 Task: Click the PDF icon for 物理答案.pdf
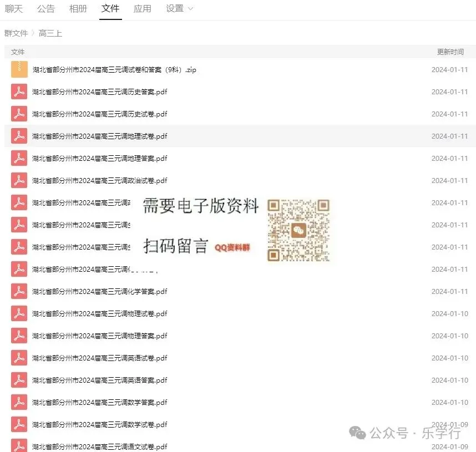coord(19,336)
